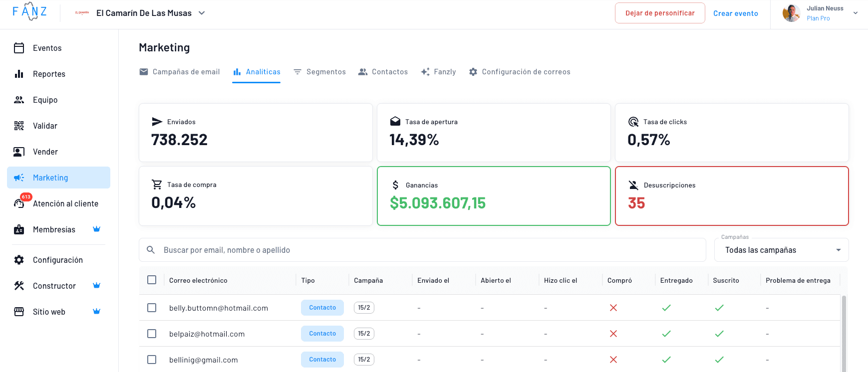
Task: Click the crown icon next to Constructor
Action: [97, 285]
